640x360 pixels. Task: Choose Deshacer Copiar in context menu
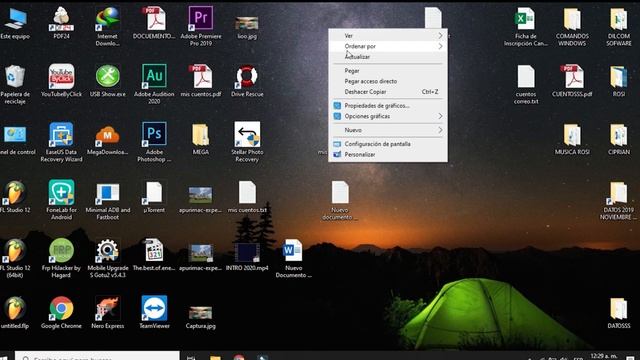[x=388, y=92]
